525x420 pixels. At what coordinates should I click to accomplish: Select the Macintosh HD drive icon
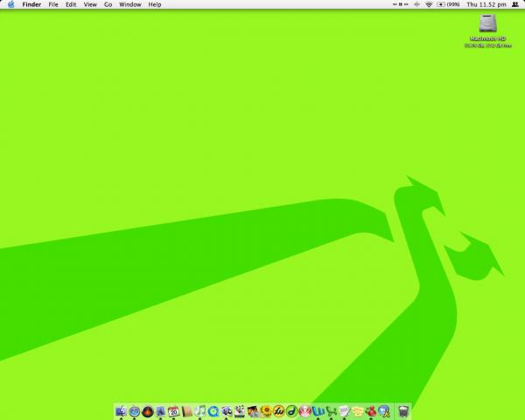[x=488, y=24]
